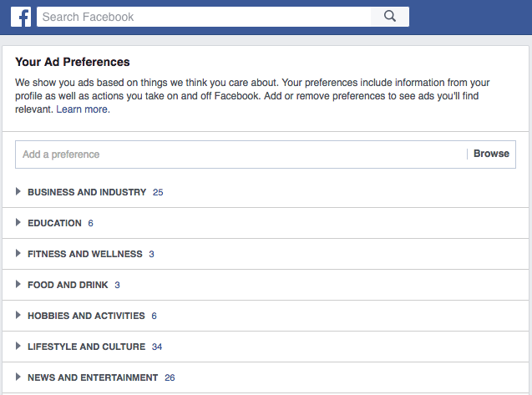Image resolution: width=532 pixels, height=395 pixels.
Task: Click the count 26 beside News
Action: click(170, 377)
